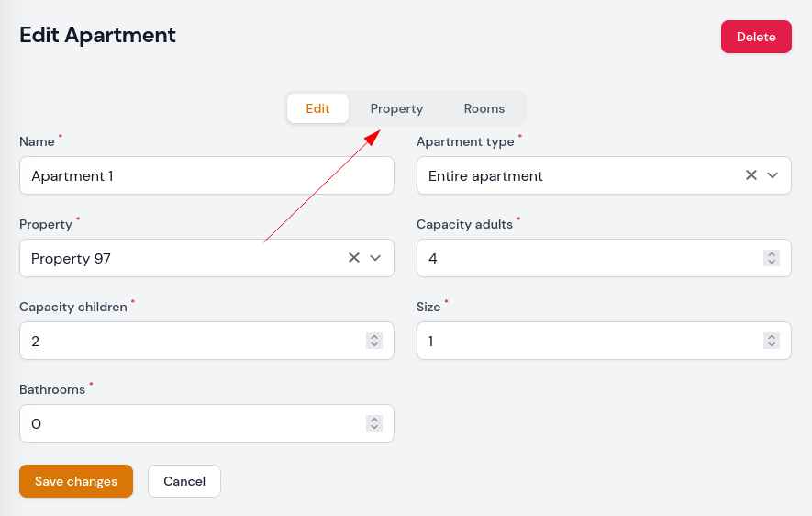Click the Cancel button
The width and height of the screenshot is (812, 516).
click(184, 481)
